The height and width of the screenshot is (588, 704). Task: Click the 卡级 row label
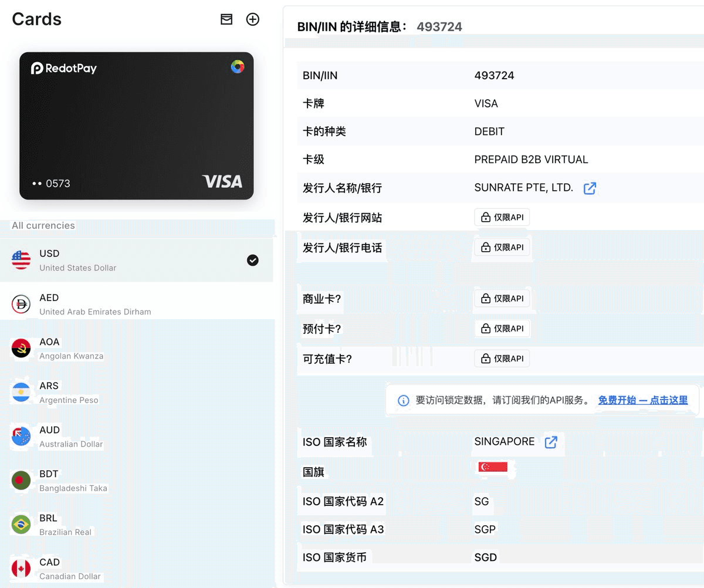[x=313, y=160]
